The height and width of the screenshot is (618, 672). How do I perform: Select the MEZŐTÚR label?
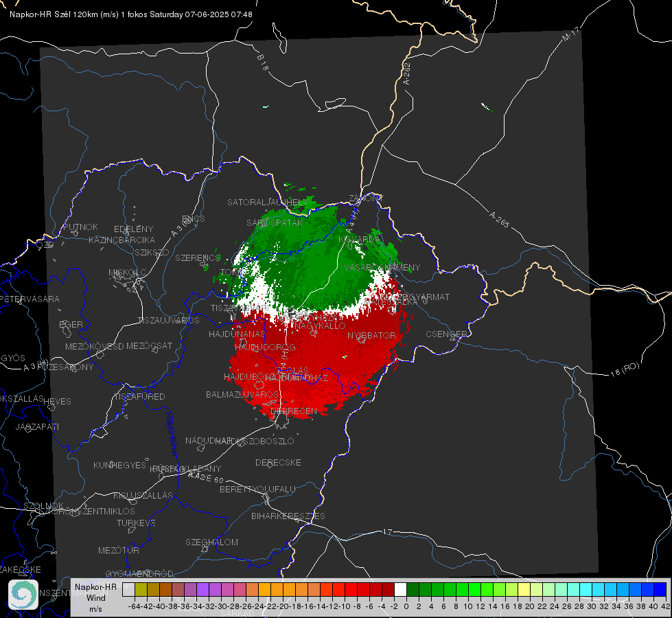tap(119, 550)
